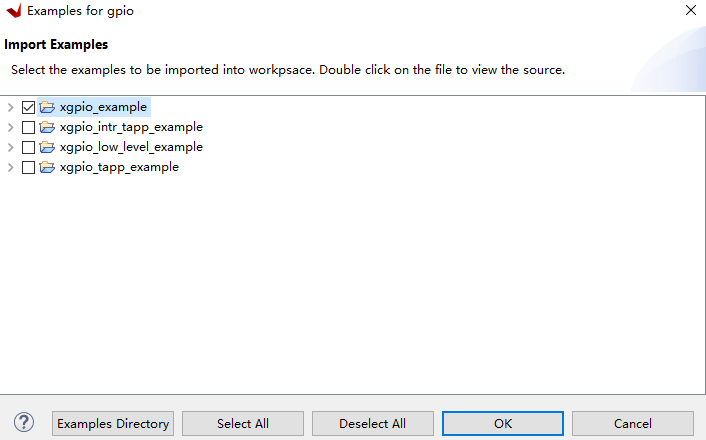Expand the xgpio_intr_tapp_example tree node
This screenshot has width=706, height=440.
tap(11, 127)
